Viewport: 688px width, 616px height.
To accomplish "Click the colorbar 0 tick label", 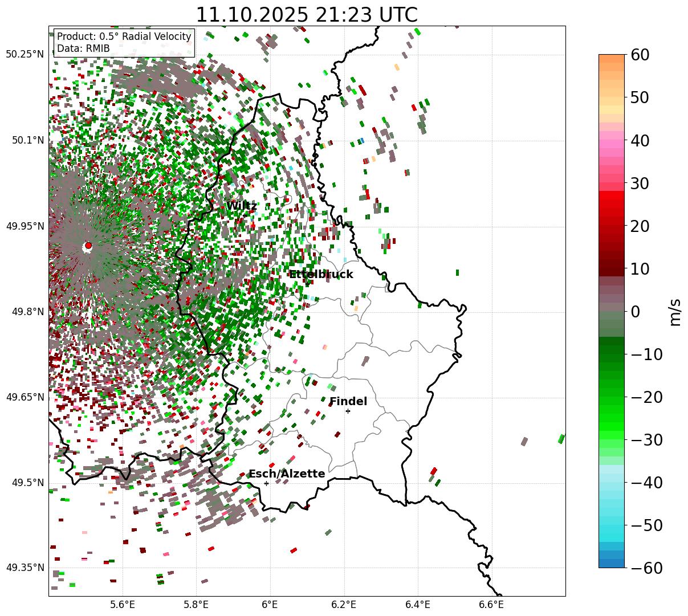I will point(634,311).
